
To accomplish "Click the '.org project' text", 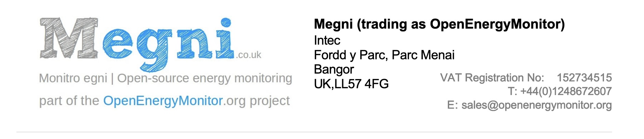I will click(256, 101).
